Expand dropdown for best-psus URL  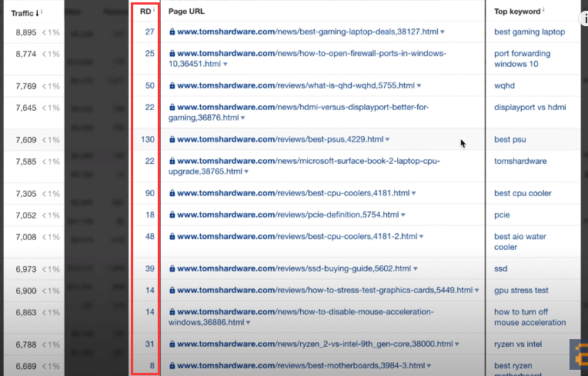point(387,140)
